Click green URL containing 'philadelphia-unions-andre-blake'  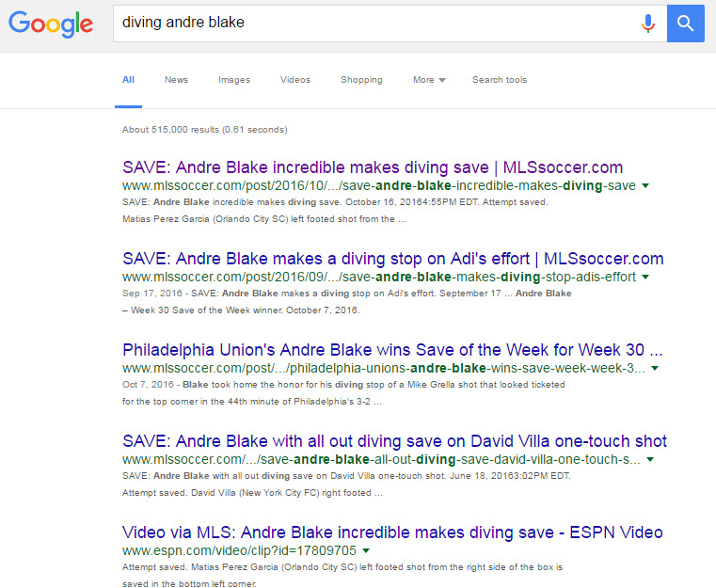coord(384,369)
